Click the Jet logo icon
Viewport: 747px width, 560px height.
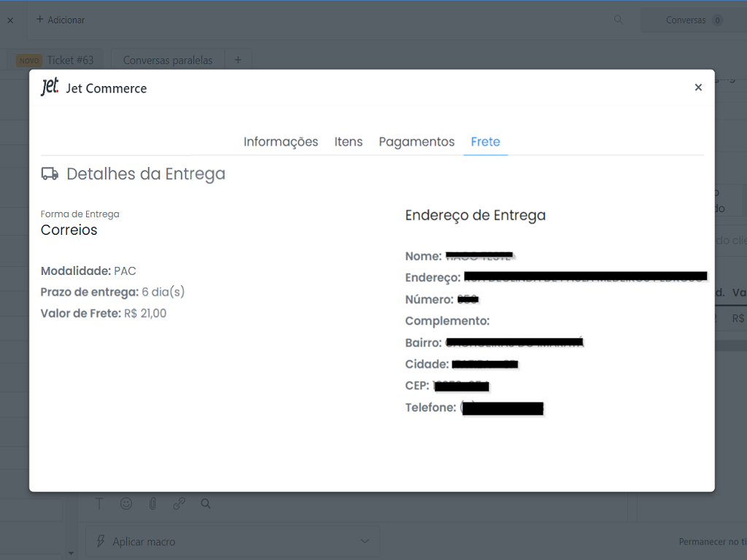coord(50,87)
